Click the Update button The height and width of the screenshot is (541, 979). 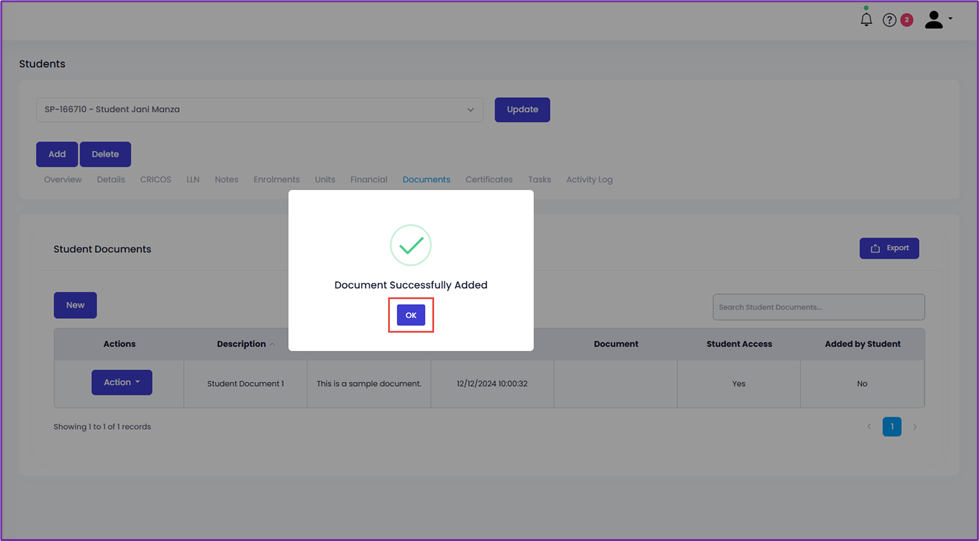523,109
